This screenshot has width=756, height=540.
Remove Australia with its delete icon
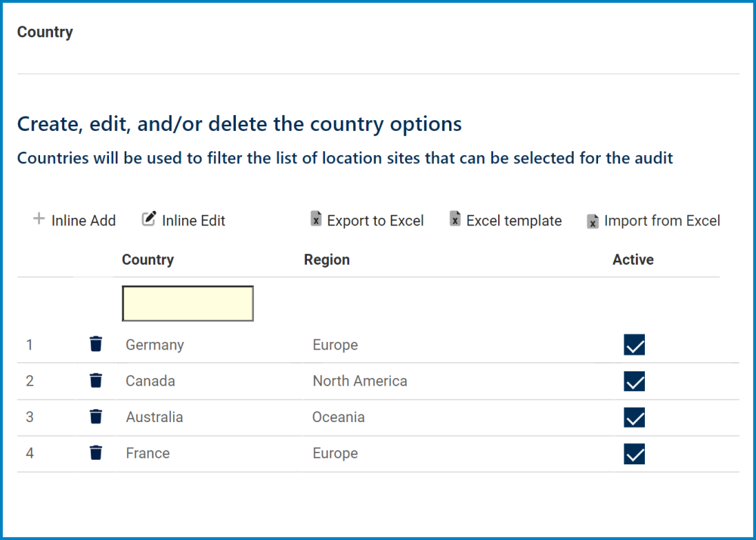pyautogui.click(x=96, y=417)
